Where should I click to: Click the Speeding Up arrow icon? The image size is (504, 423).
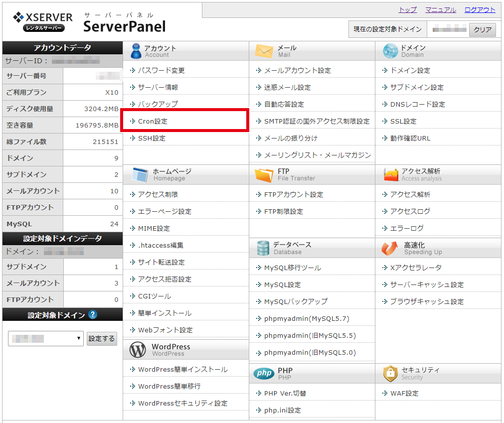point(389,248)
